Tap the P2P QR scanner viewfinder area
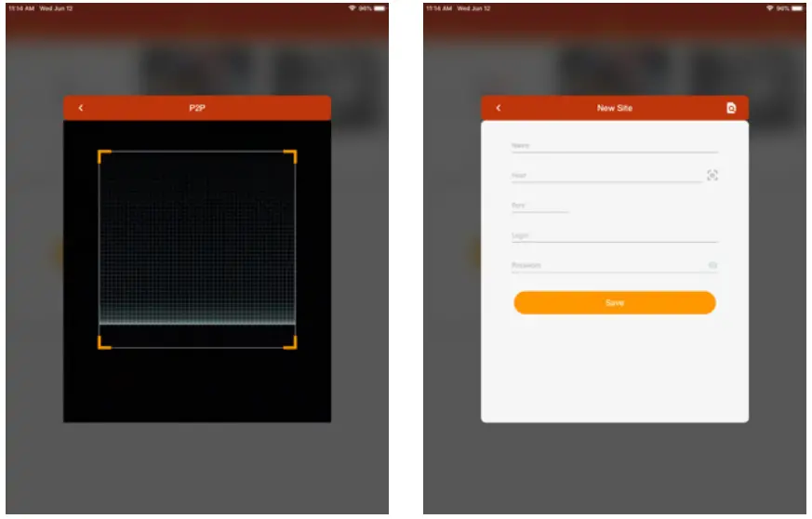This screenshot has width=812, height=519. (197, 249)
